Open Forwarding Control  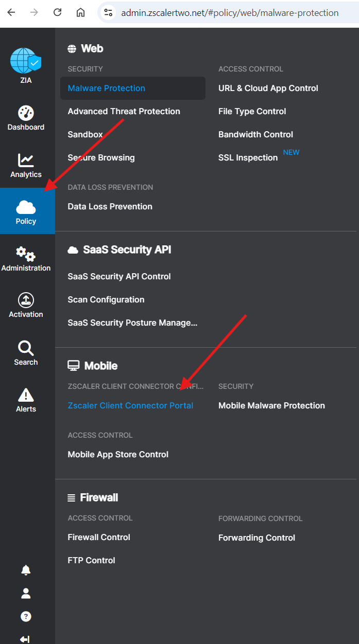257,538
